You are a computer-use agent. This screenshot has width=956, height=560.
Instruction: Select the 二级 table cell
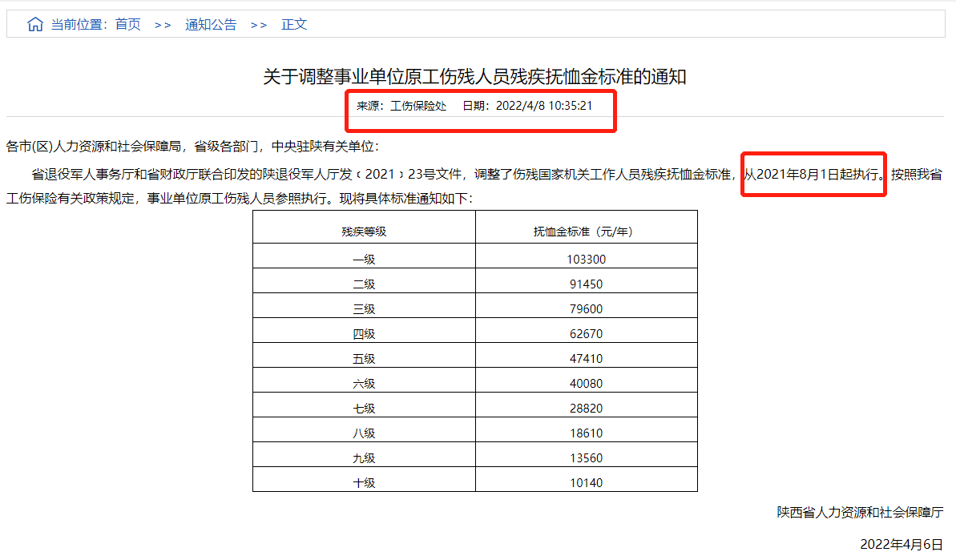pyautogui.click(x=364, y=281)
